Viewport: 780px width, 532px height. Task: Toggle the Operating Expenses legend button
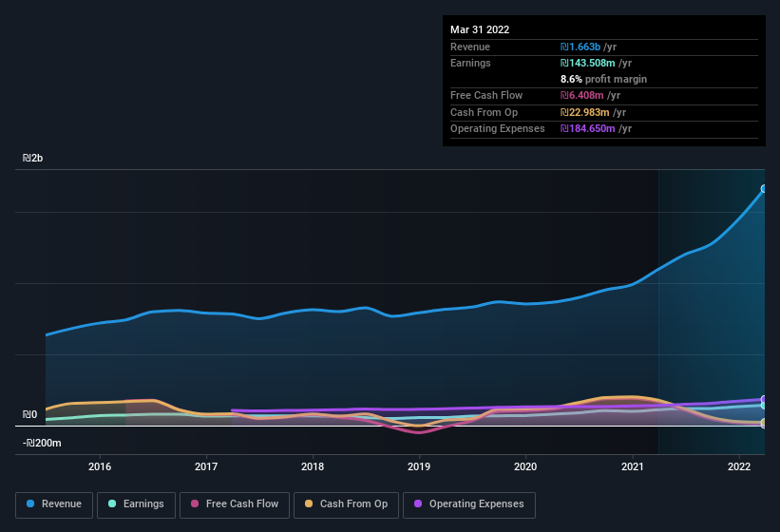coord(468,504)
